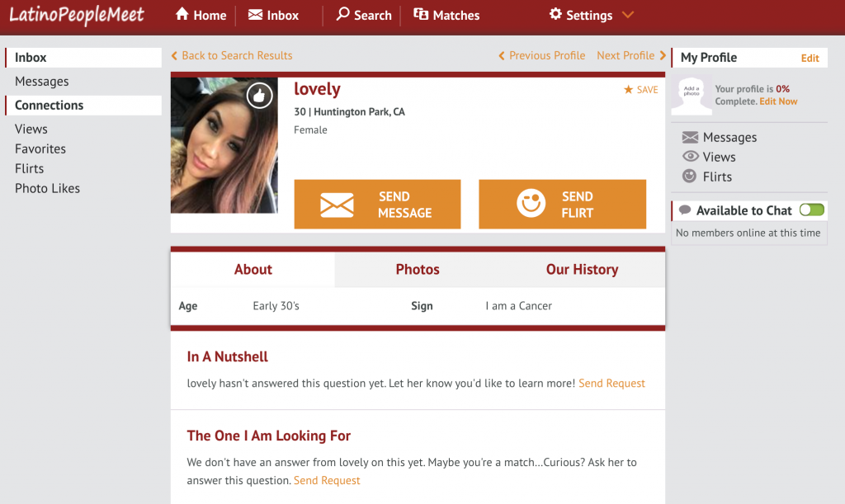845x504 pixels.
Task: Open Flirts via the winking face icon
Action: [x=689, y=176]
